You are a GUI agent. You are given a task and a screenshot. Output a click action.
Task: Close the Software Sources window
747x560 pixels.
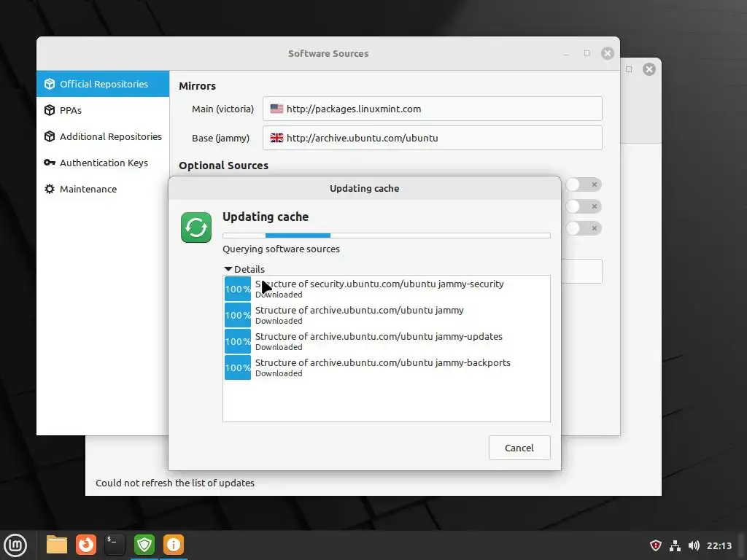608,53
